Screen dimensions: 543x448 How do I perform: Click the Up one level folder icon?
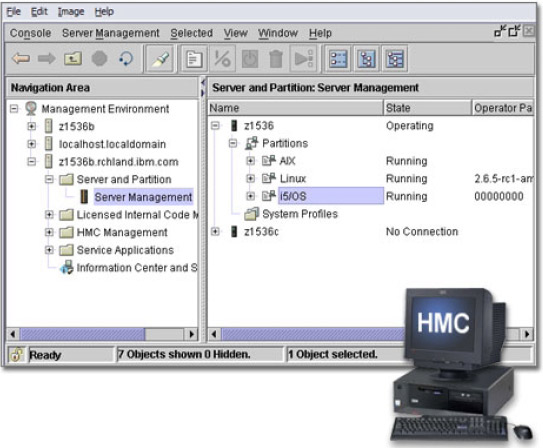pyautogui.click(x=73, y=58)
